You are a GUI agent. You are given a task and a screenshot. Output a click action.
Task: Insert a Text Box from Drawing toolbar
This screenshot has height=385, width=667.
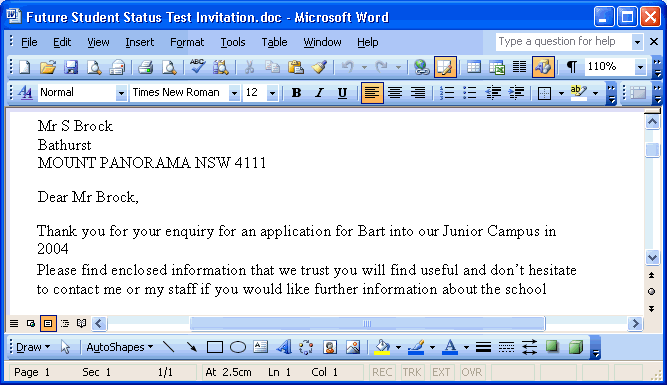261,347
